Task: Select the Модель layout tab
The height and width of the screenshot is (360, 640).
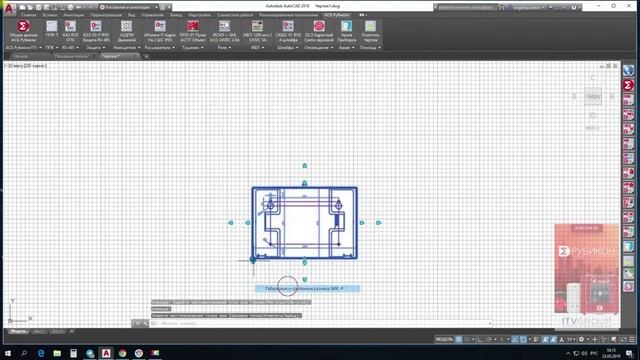Action: pos(18,331)
